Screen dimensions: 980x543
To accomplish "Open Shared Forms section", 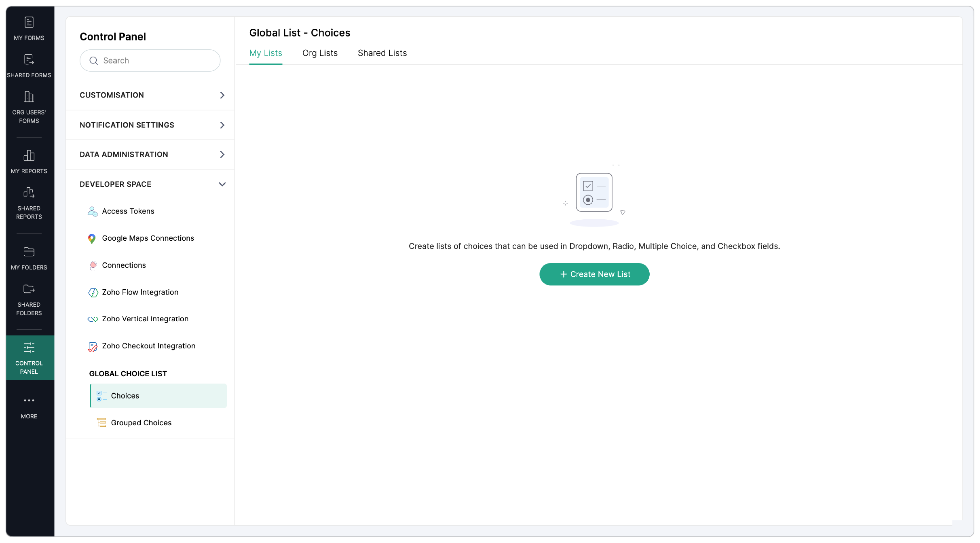I will (x=29, y=66).
